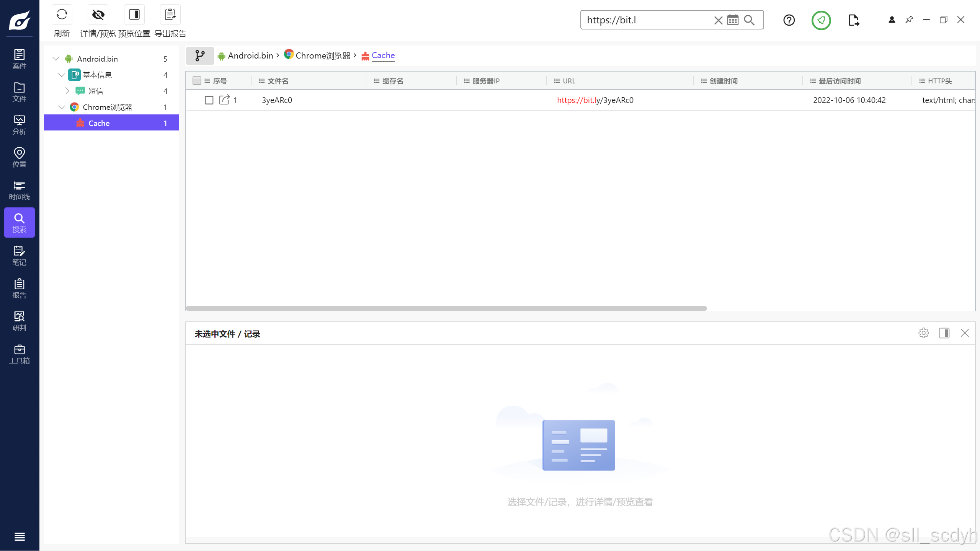Image resolution: width=980 pixels, height=551 pixels.
Task: Click the horizontal scrollbar under the table
Action: pos(446,308)
